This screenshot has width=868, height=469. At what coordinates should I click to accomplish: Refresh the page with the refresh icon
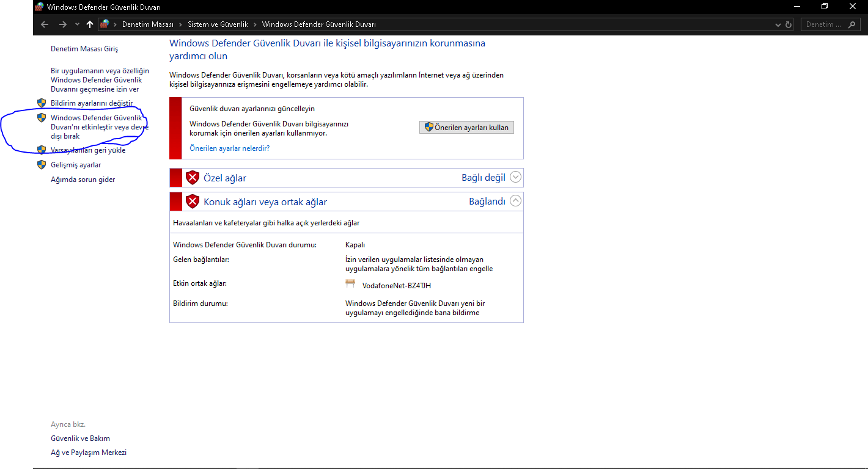(789, 24)
